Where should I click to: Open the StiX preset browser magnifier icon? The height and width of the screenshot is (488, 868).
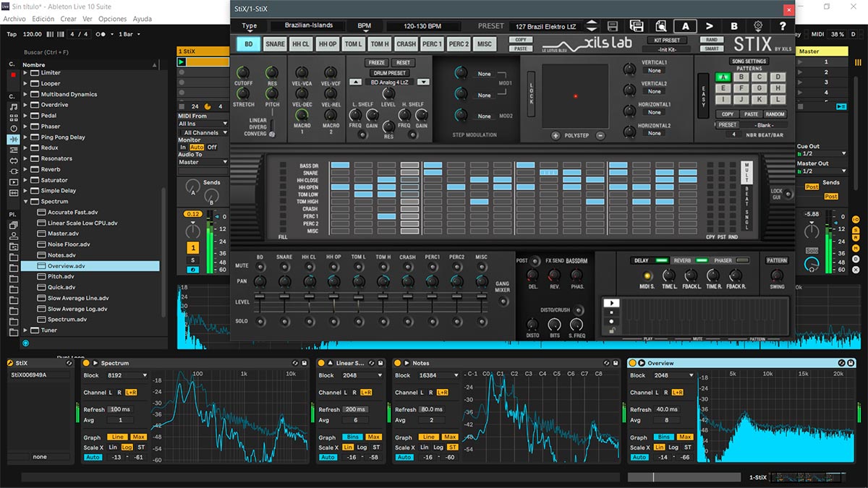(x=661, y=26)
